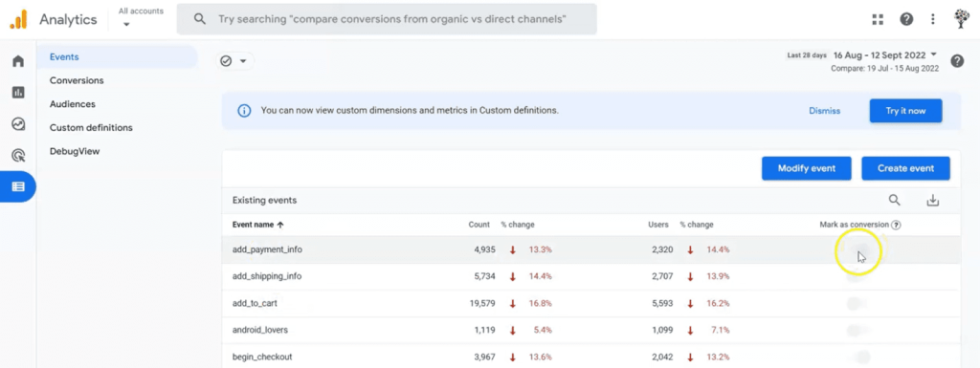Click the Create event button
The width and height of the screenshot is (980, 368).
pos(905,168)
